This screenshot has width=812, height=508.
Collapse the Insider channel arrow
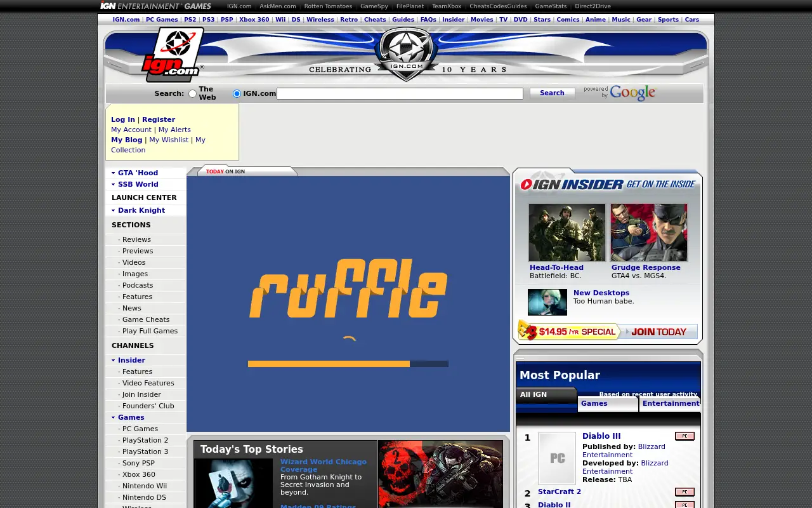tap(114, 360)
